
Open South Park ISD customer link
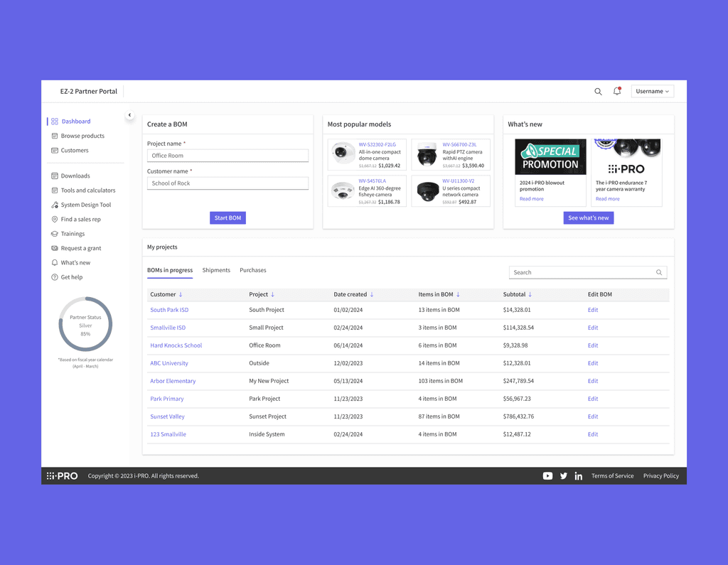coord(169,310)
